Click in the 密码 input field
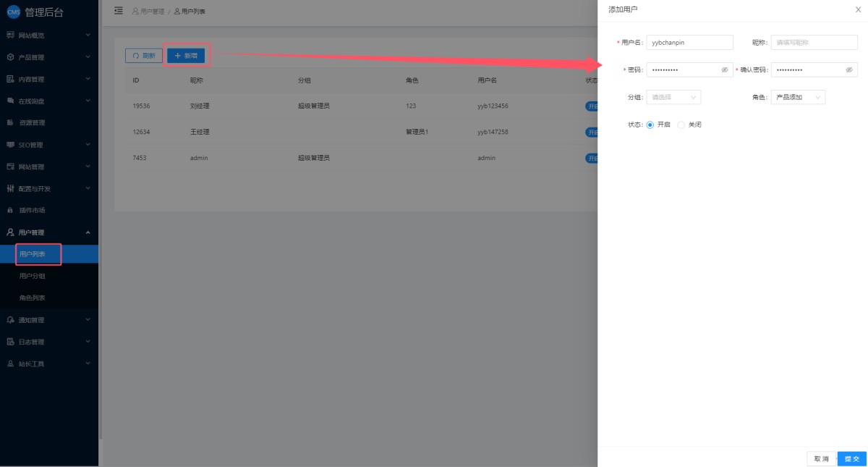868x467 pixels. point(690,70)
